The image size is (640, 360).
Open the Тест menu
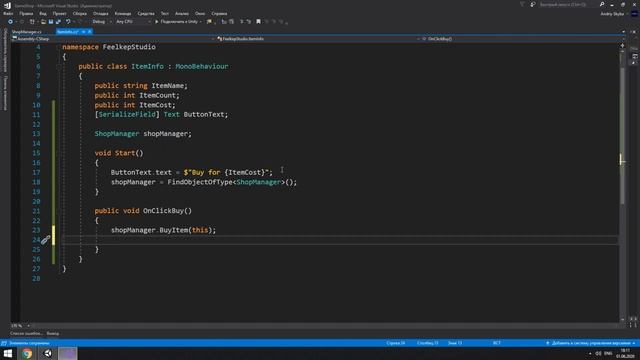(x=164, y=13)
